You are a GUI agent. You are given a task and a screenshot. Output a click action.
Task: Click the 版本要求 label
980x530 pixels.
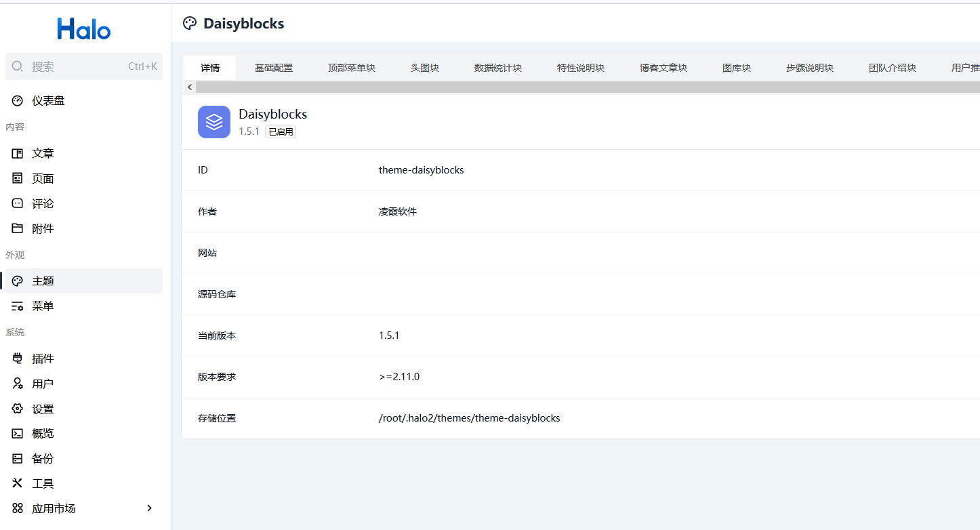coord(217,377)
